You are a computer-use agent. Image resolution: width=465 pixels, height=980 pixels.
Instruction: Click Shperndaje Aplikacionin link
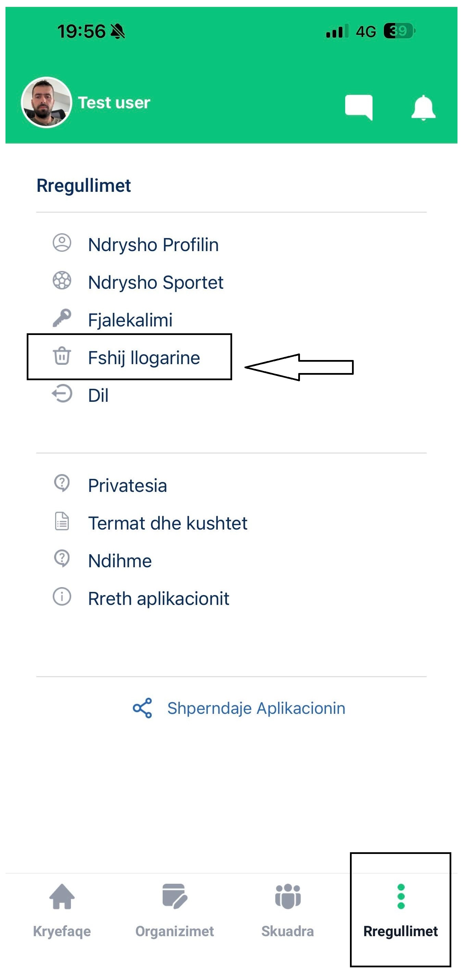[256, 708]
